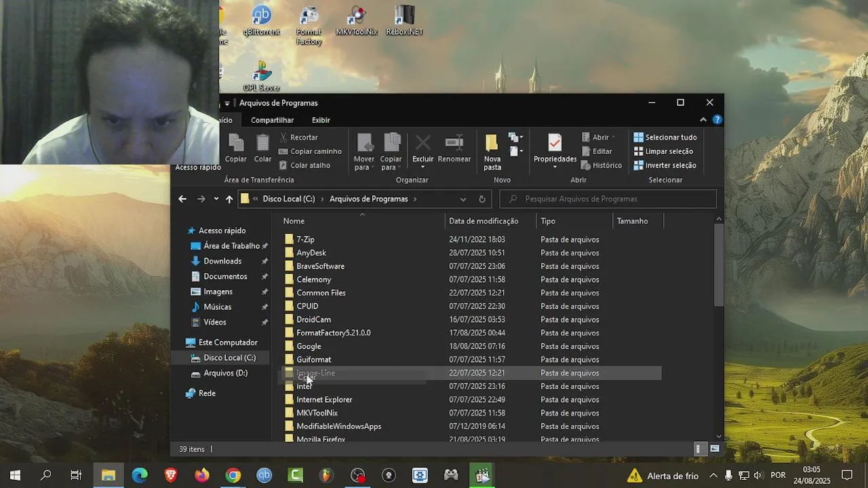Select the Format Factory desktop icon
868x488 pixels.
tap(309, 25)
